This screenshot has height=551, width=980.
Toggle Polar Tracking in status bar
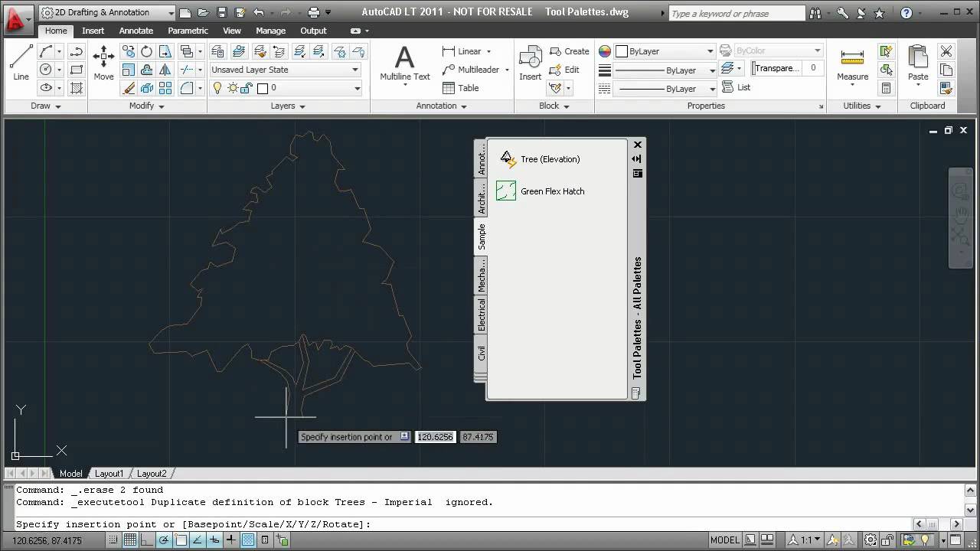tap(163, 540)
